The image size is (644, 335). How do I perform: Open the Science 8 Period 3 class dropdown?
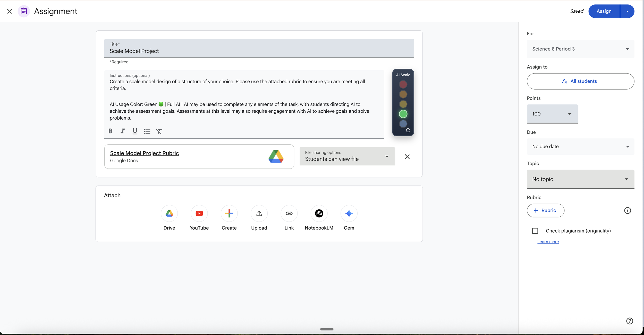click(x=580, y=49)
